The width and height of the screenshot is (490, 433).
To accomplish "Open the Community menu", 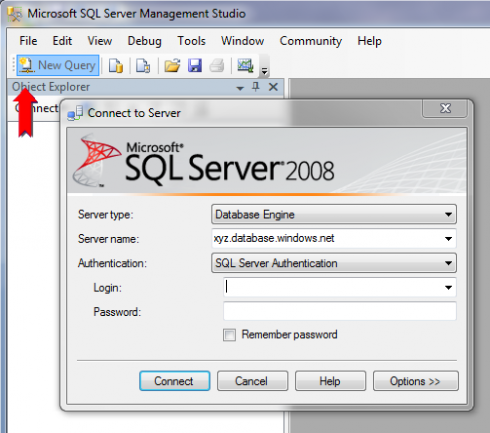I will point(311,41).
